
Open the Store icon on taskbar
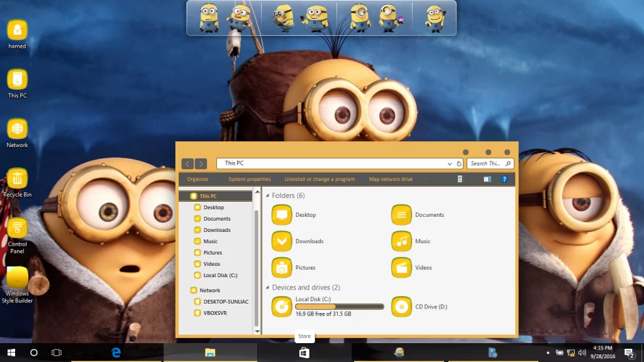[304, 353]
